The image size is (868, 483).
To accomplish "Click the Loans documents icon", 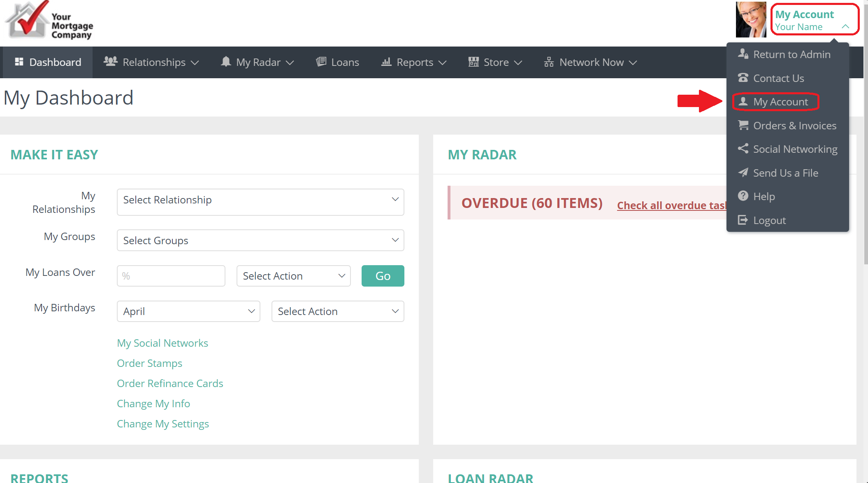I will (x=321, y=62).
